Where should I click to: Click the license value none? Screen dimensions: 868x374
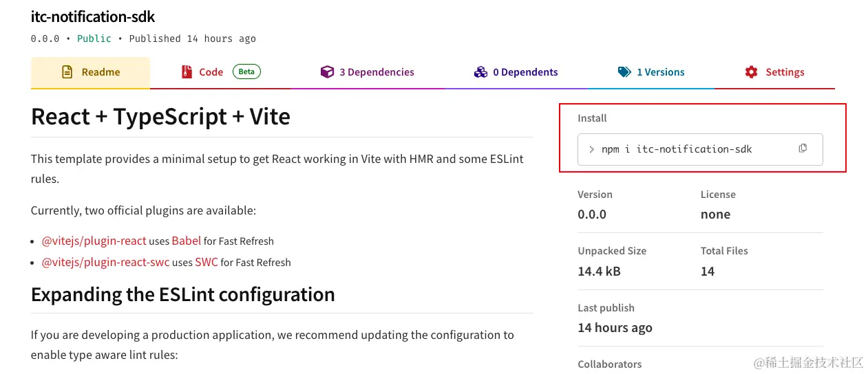pos(715,214)
